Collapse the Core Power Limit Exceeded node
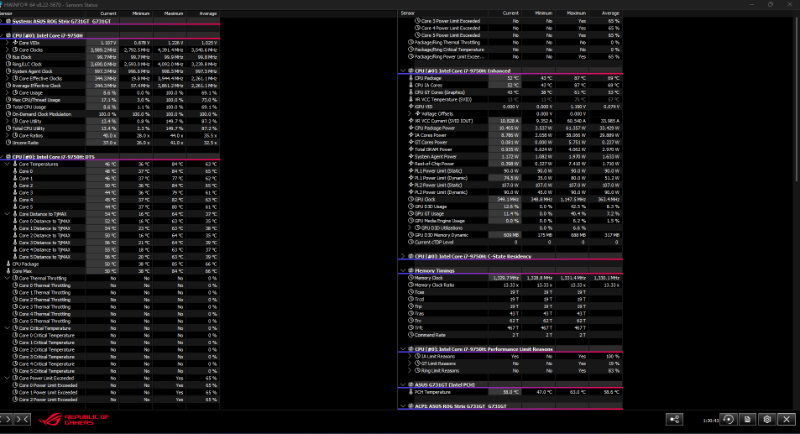The width and height of the screenshot is (800, 434). pos(7,378)
